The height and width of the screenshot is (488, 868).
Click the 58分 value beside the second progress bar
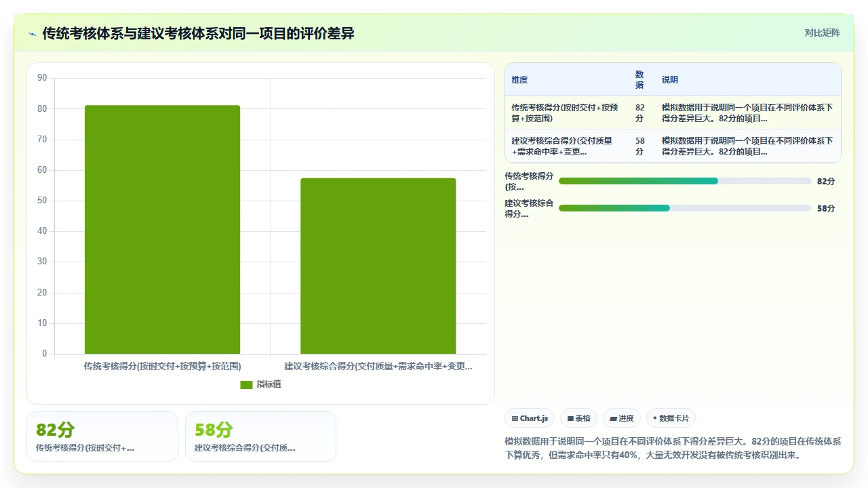coord(826,208)
